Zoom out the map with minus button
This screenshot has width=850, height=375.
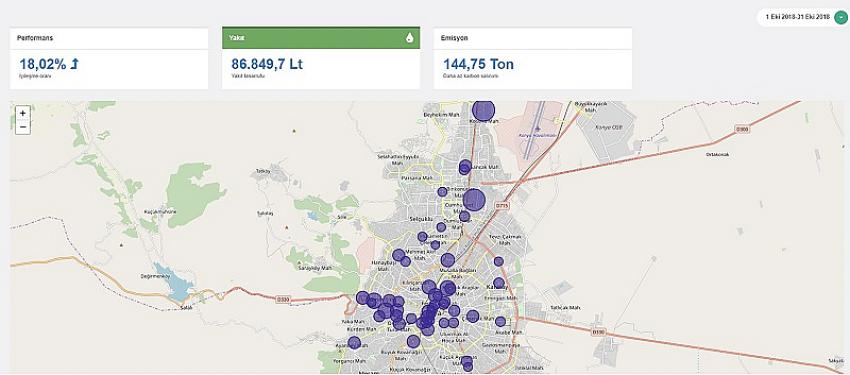point(23,127)
